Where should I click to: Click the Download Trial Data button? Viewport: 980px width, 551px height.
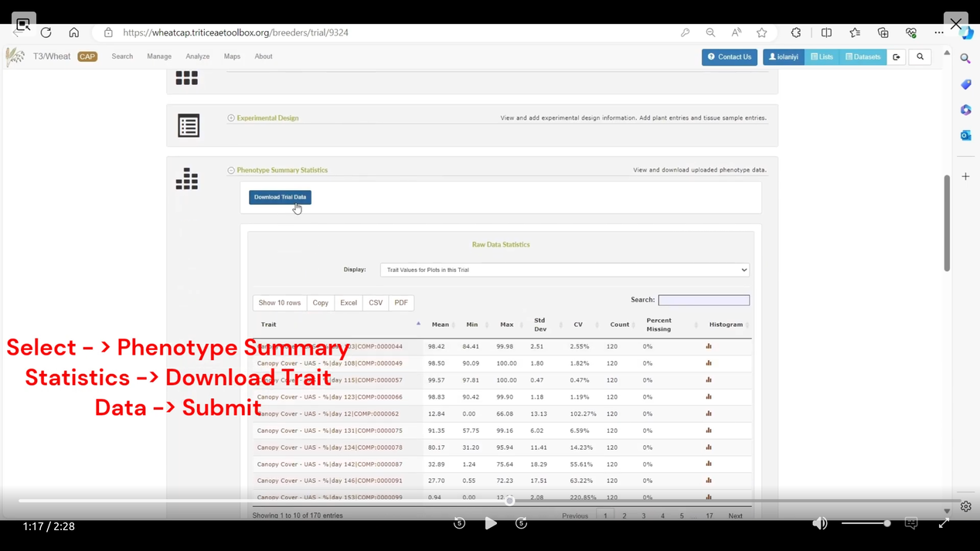pyautogui.click(x=280, y=197)
